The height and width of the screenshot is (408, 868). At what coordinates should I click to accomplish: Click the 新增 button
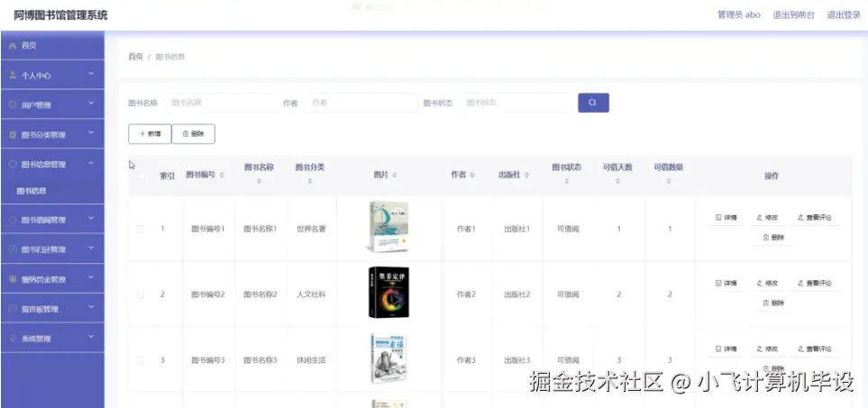click(150, 134)
